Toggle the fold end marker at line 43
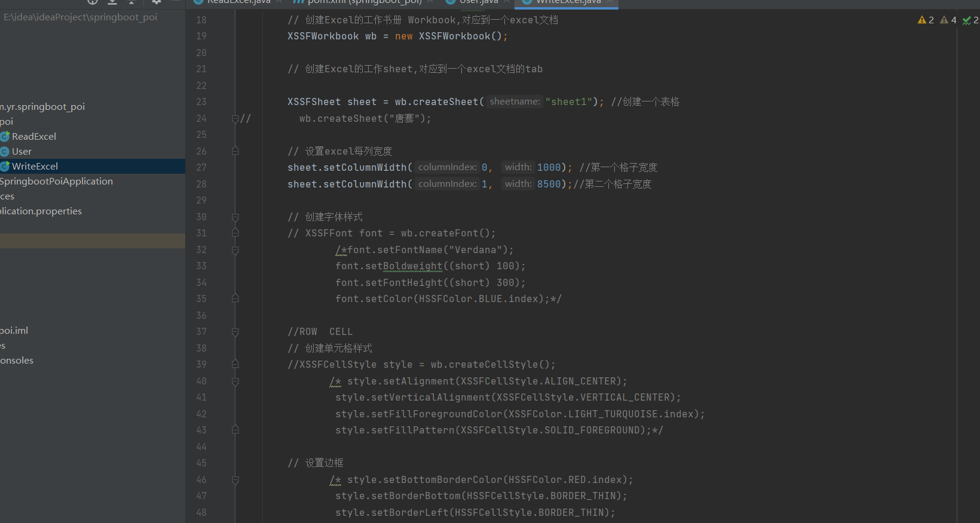This screenshot has width=980, height=523. coord(235,430)
